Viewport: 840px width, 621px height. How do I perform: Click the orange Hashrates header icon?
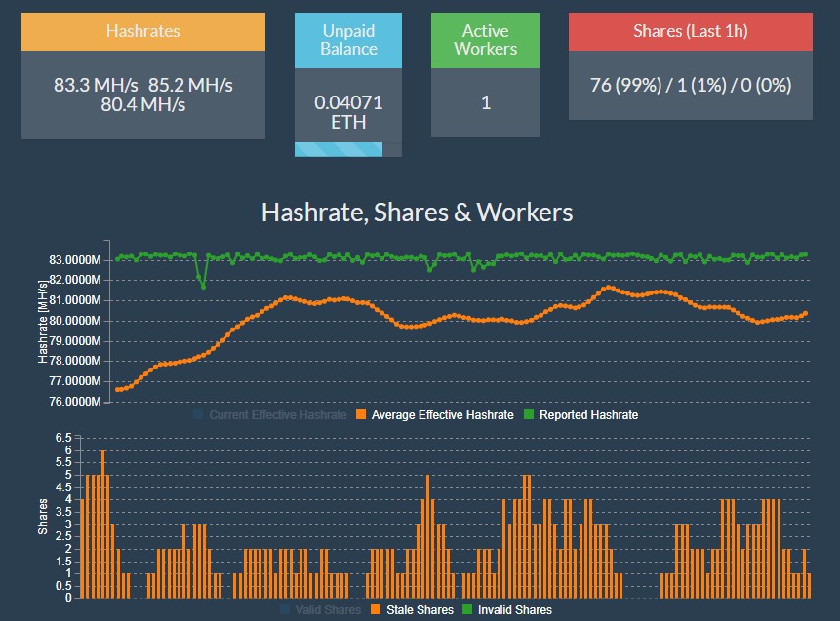tap(142, 31)
